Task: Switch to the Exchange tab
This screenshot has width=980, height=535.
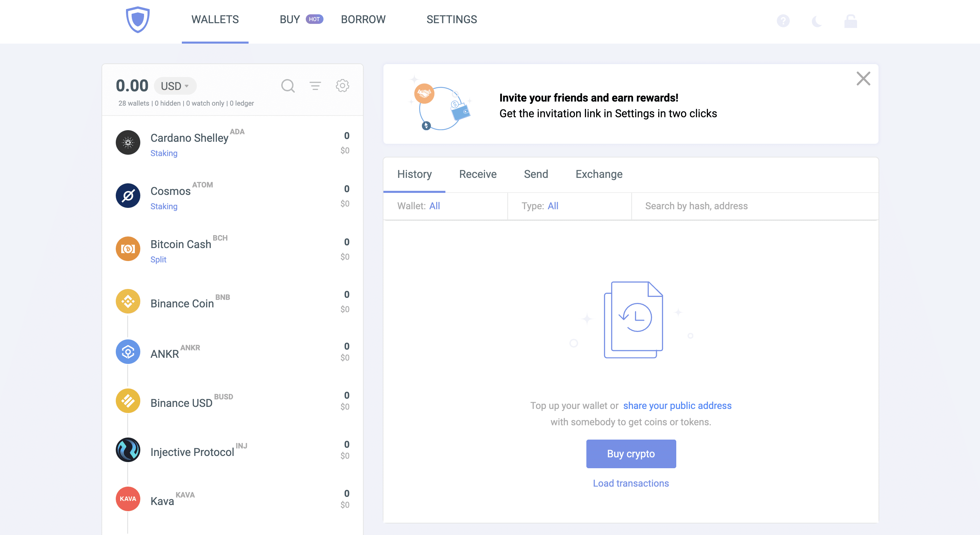Action: tap(599, 174)
